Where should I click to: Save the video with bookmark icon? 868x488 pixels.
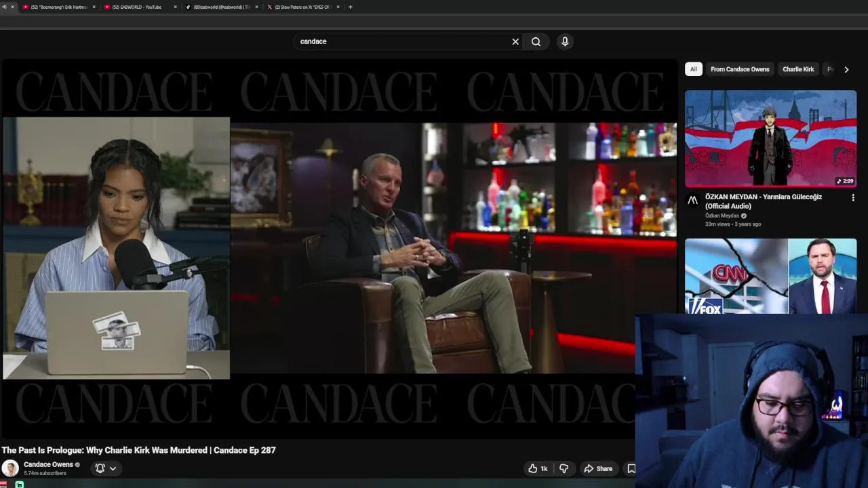631,468
